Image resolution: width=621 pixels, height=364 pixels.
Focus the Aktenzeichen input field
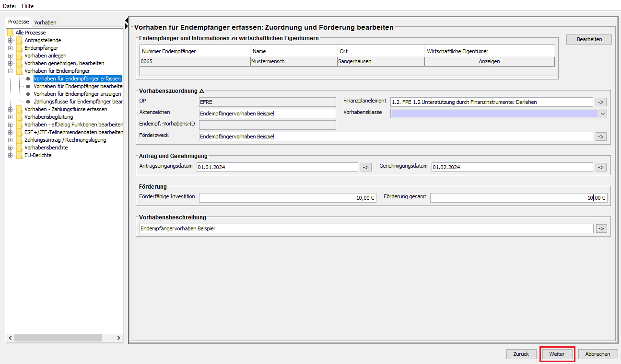pos(268,114)
